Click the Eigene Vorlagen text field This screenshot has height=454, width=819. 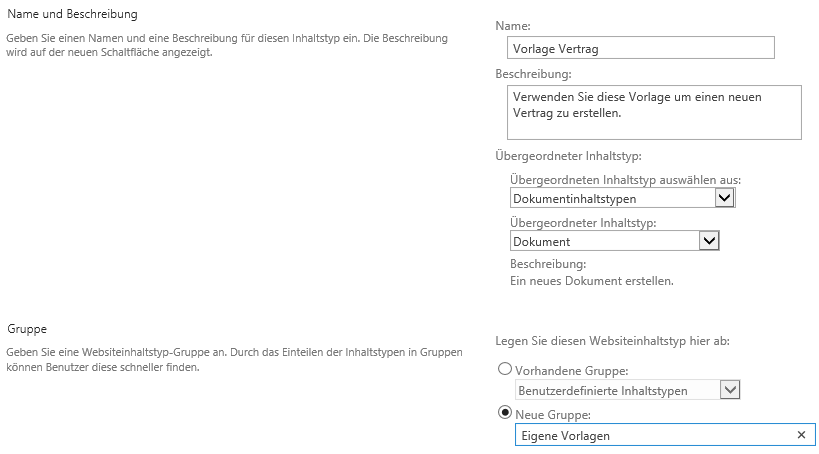[650, 435]
